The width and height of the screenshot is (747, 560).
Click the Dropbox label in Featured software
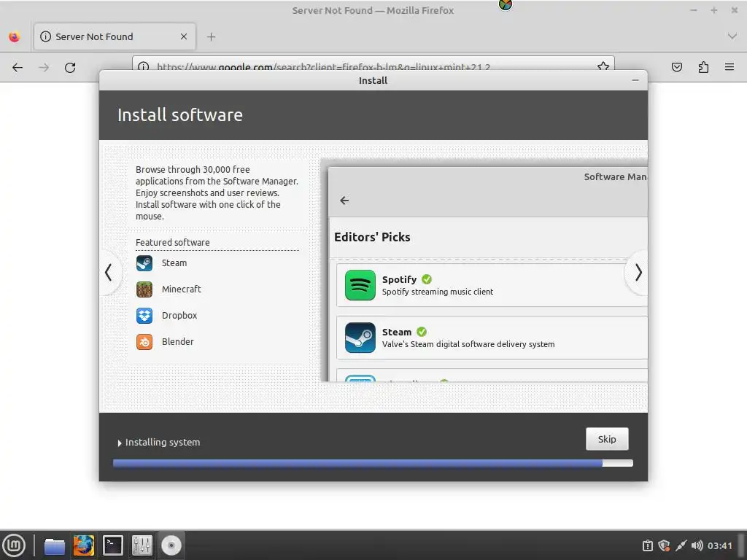[179, 315]
